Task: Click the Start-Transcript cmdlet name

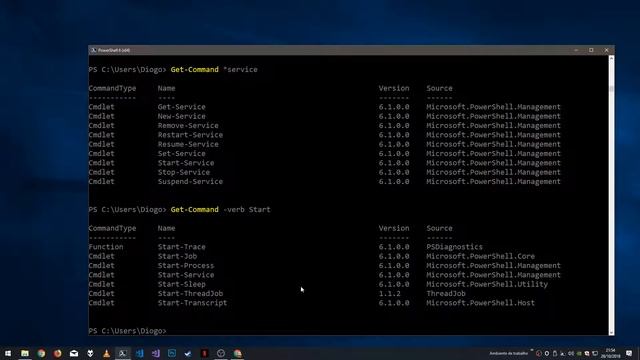Action: tap(192, 303)
